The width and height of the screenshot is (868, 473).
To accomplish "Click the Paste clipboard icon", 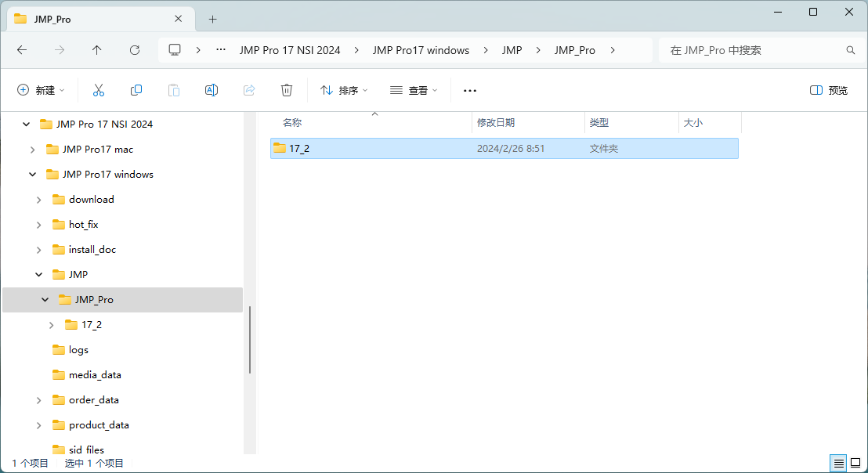I will pyautogui.click(x=174, y=90).
